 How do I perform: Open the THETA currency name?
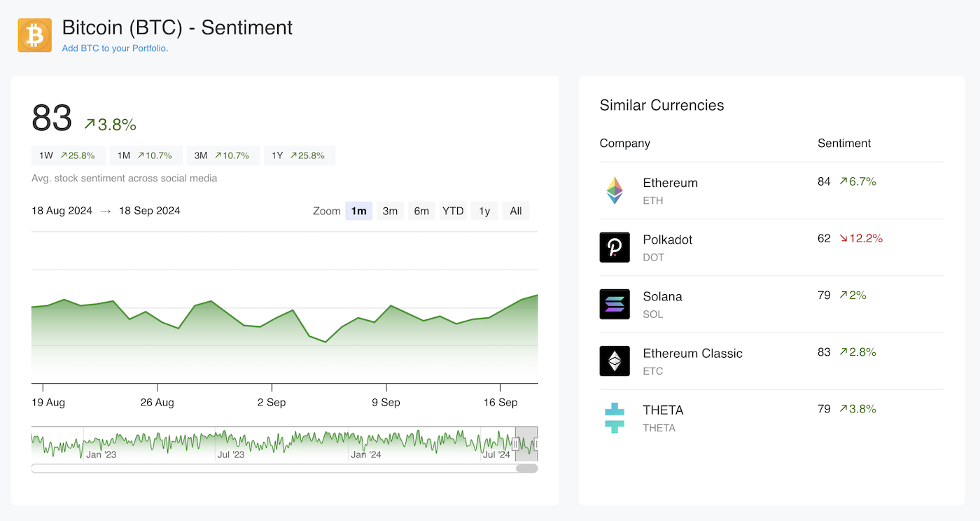[x=664, y=410]
